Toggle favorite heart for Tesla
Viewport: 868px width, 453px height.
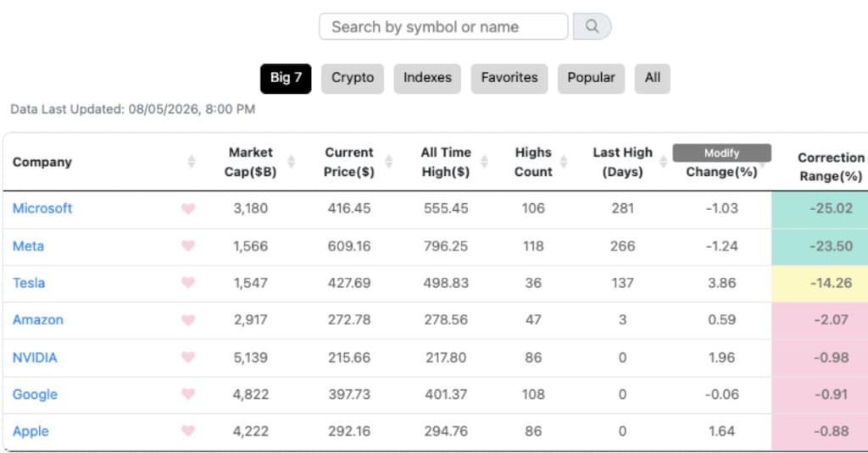click(x=188, y=283)
